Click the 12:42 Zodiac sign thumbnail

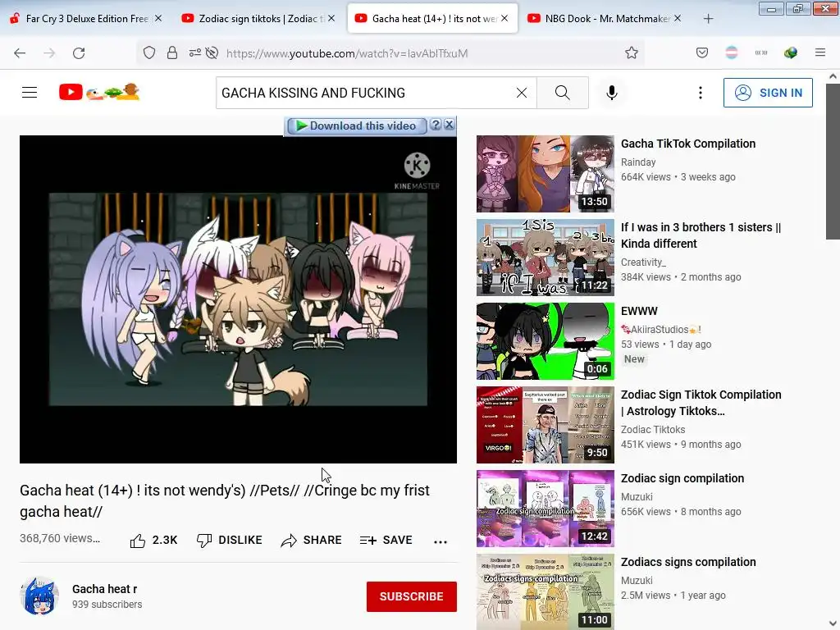[546, 509]
